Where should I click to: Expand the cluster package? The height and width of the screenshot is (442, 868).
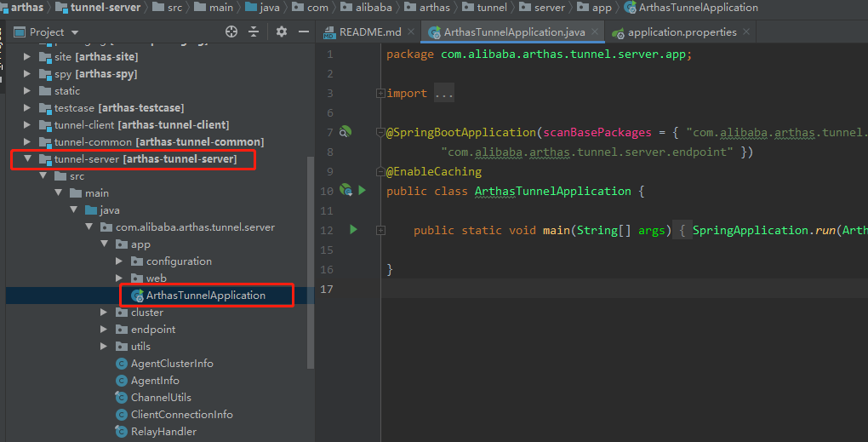[104, 312]
